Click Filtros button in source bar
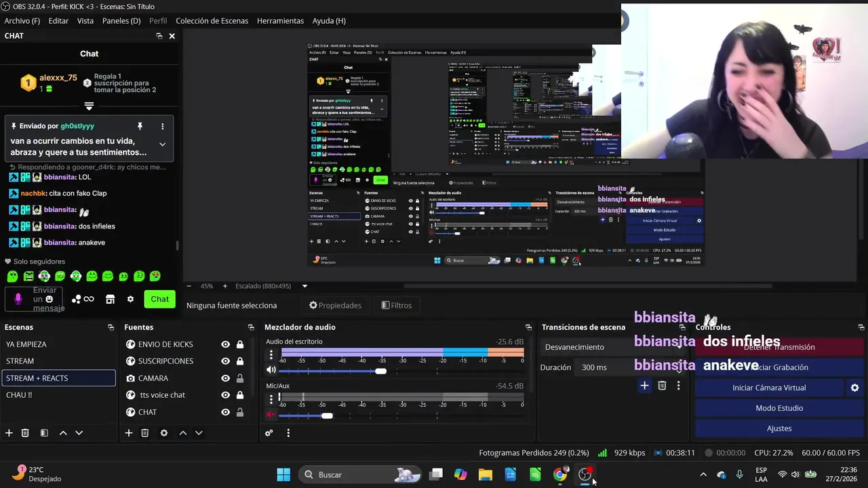The height and width of the screenshot is (488, 868). (x=397, y=306)
